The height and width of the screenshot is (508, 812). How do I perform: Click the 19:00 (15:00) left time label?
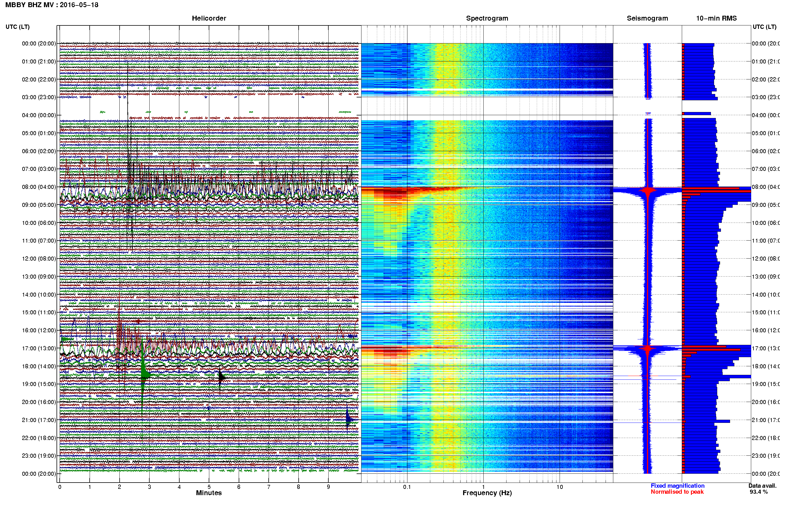(x=39, y=384)
